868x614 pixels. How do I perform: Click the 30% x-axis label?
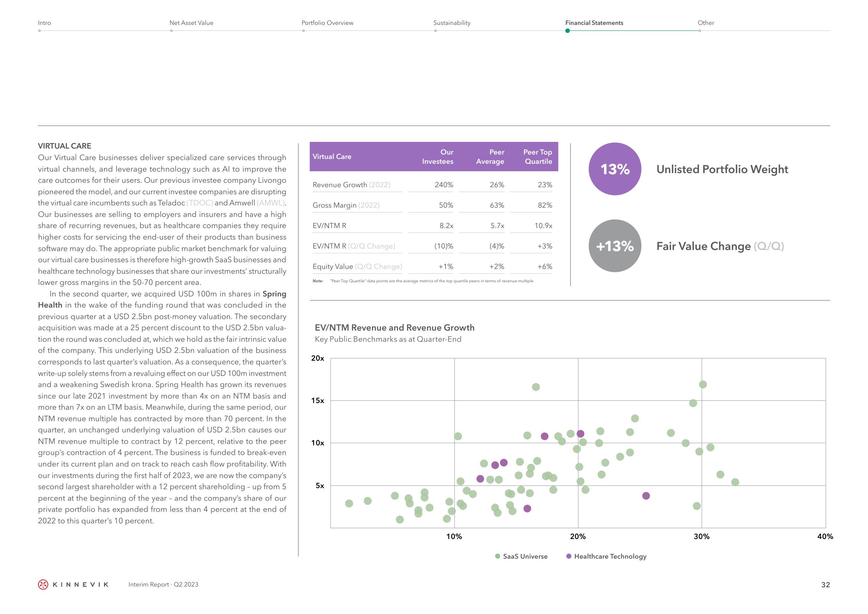click(702, 536)
